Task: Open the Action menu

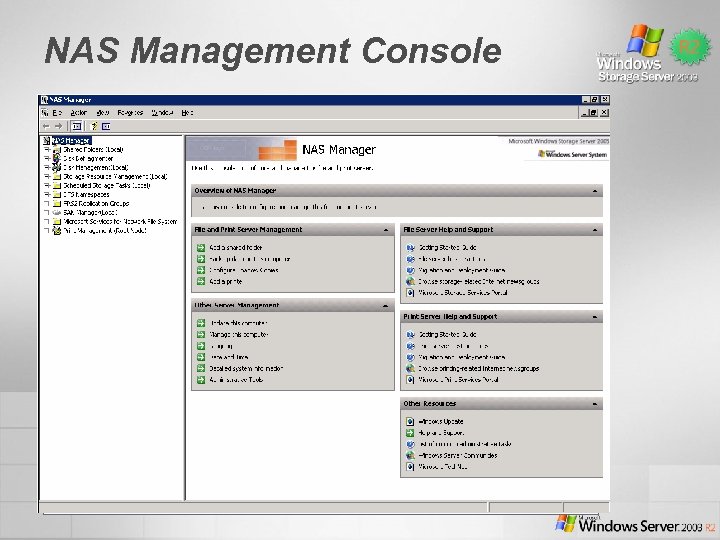Action: 79,112
